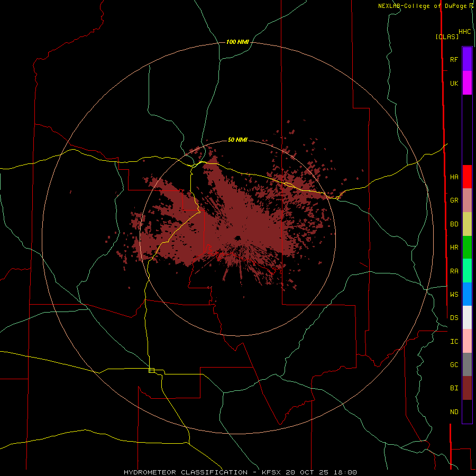Click the DS legend label

click(454, 318)
